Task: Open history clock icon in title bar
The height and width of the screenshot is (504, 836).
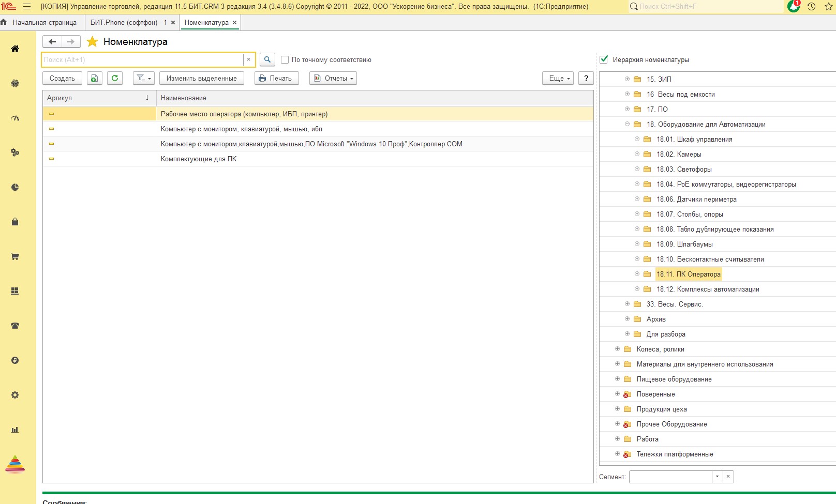Action: coord(811,7)
